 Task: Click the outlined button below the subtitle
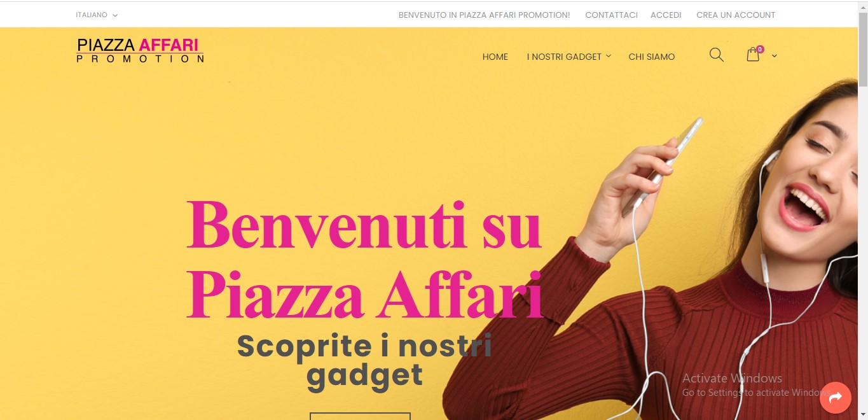(360, 416)
